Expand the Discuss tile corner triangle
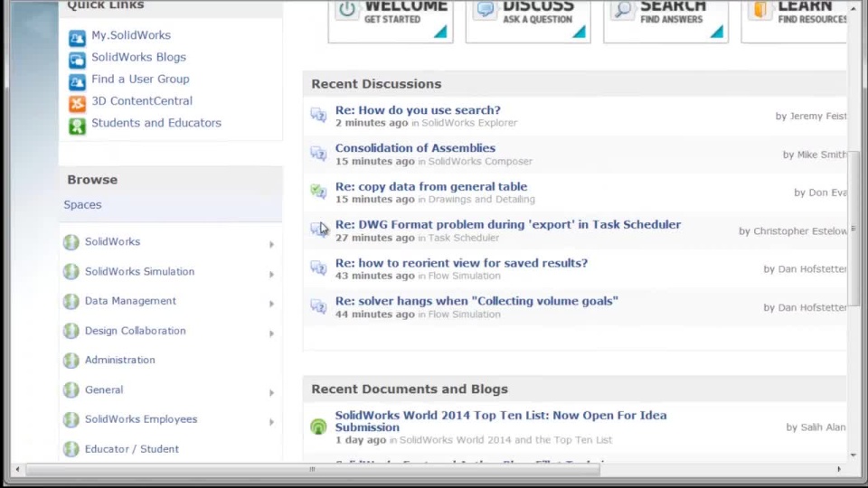This screenshot has width=868, height=488. pos(579,32)
